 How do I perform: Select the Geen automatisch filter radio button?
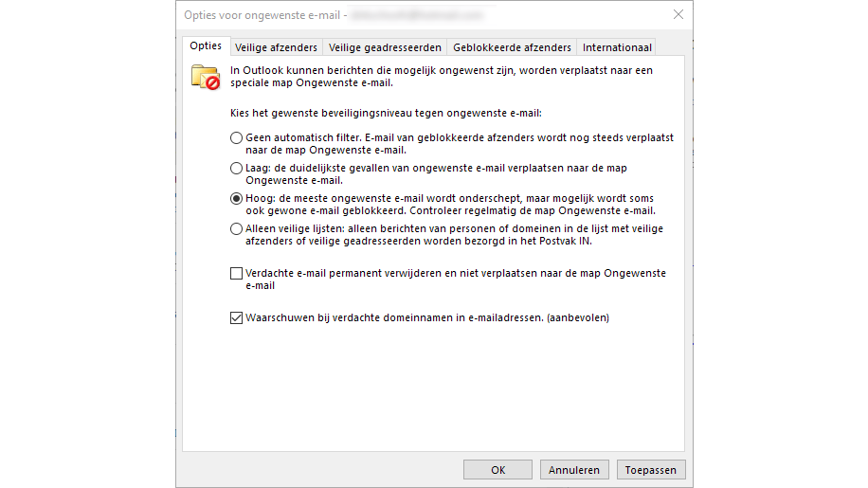236,137
